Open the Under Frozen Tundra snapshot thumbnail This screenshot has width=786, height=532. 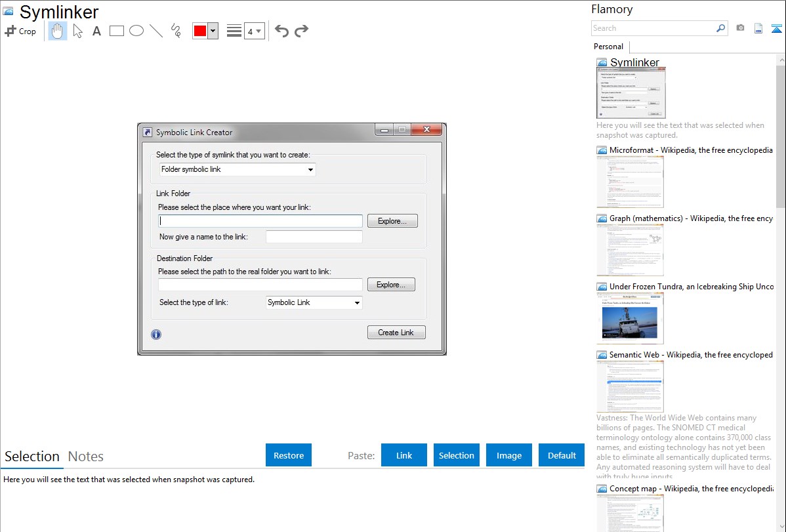[630, 318]
